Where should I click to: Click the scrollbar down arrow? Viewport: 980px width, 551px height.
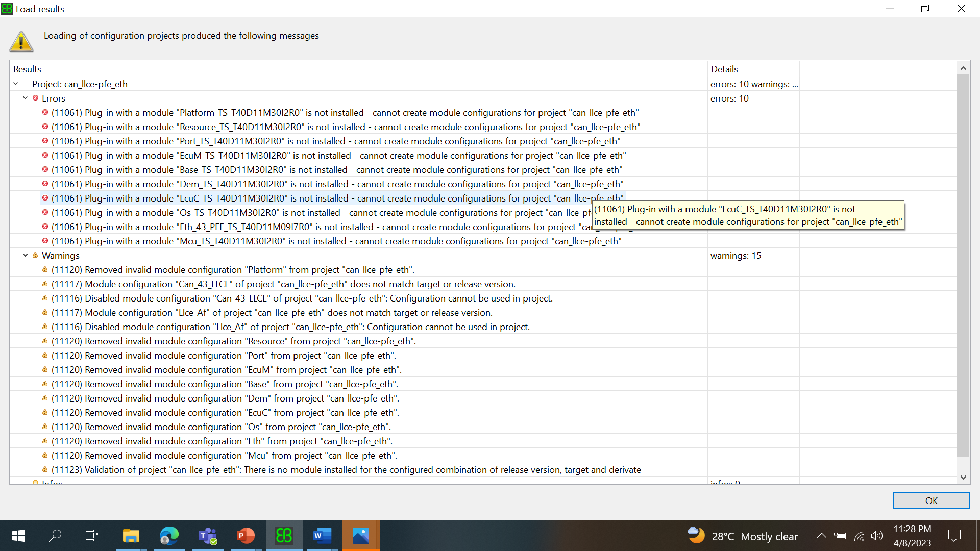(963, 478)
